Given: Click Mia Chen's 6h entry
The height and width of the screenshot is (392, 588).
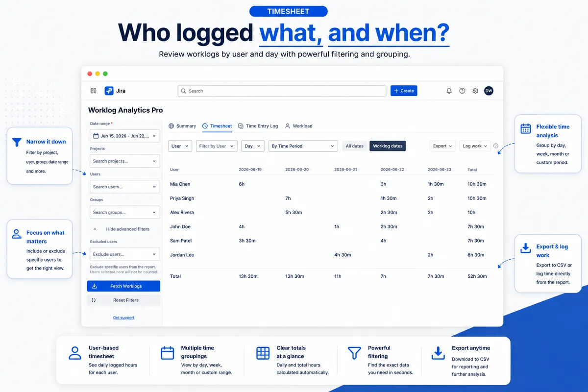Looking at the screenshot, I should point(242,184).
